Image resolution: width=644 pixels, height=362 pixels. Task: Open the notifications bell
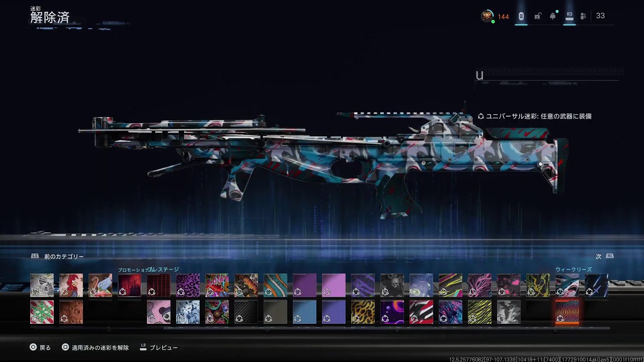point(553,16)
